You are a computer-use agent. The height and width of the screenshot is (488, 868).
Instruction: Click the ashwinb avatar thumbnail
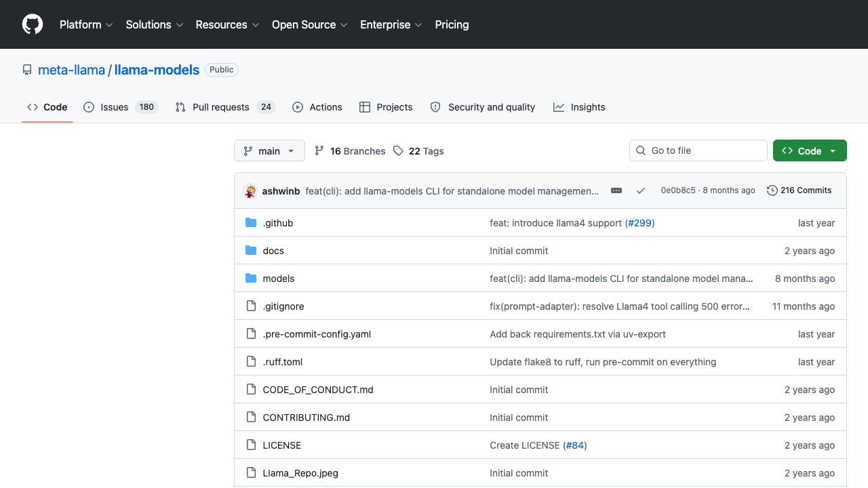click(250, 191)
